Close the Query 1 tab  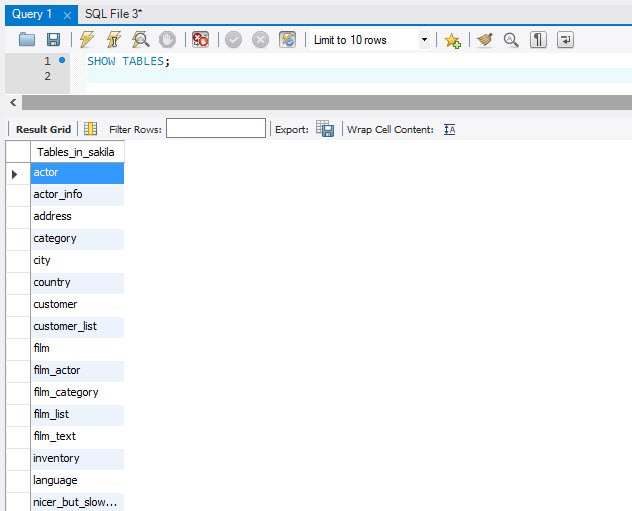pyautogui.click(x=67, y=15)
